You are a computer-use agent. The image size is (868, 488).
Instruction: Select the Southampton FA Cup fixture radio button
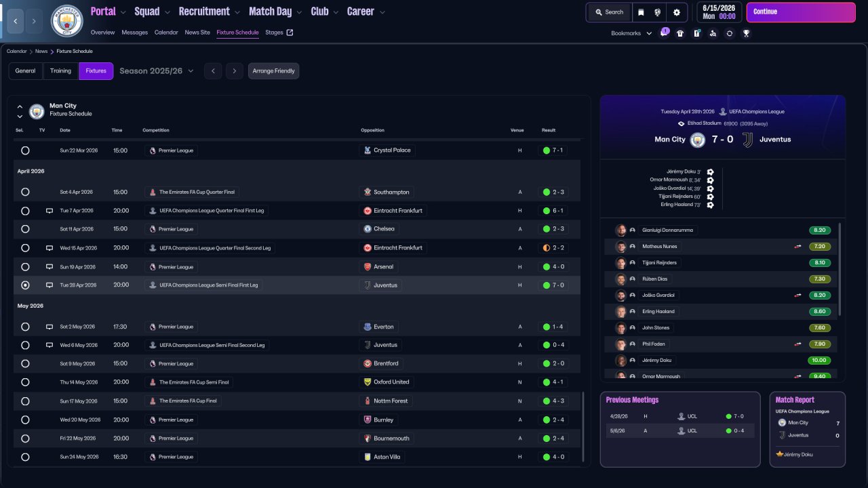(25, 192)
